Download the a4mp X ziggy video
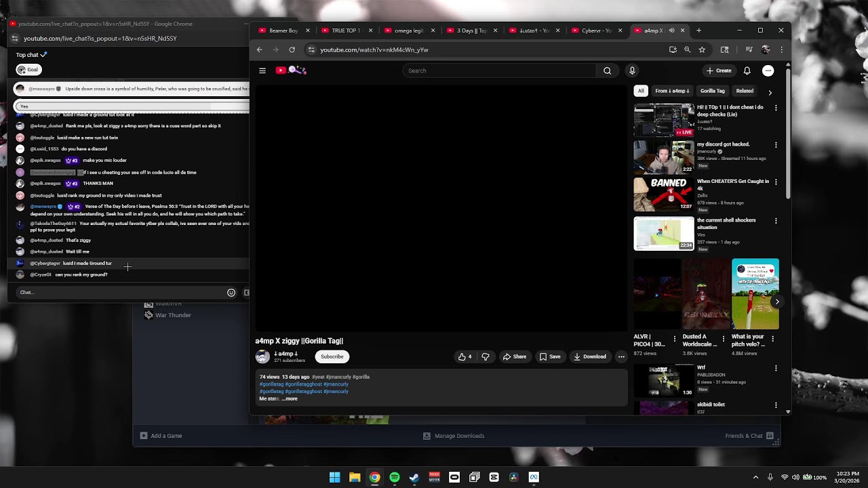 [590, 357]
